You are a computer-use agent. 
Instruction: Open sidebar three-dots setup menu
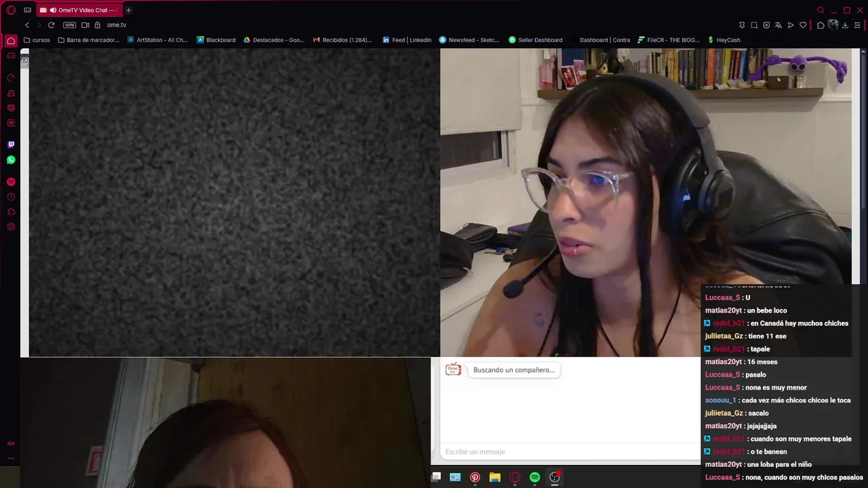(11, 458)
